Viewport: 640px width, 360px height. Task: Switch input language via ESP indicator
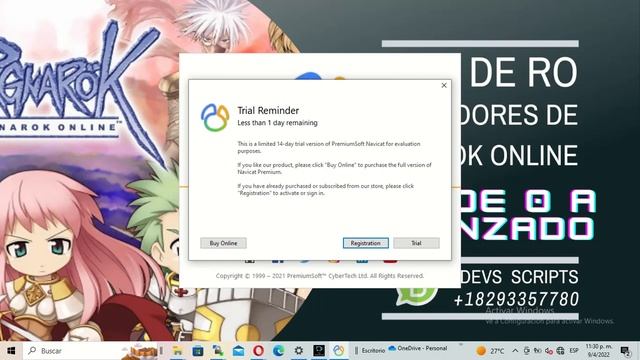coord(574,351)
